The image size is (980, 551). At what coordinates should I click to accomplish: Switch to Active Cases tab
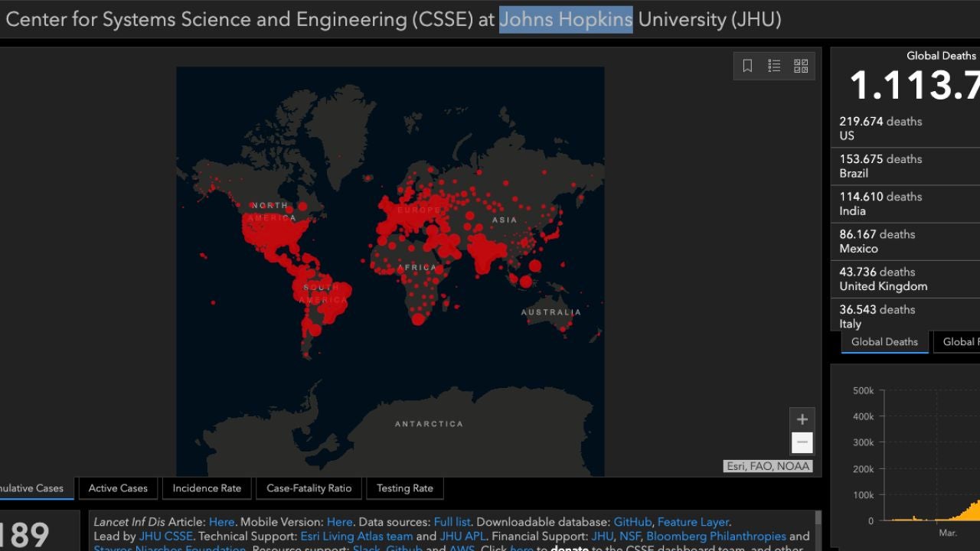point(118,488)
